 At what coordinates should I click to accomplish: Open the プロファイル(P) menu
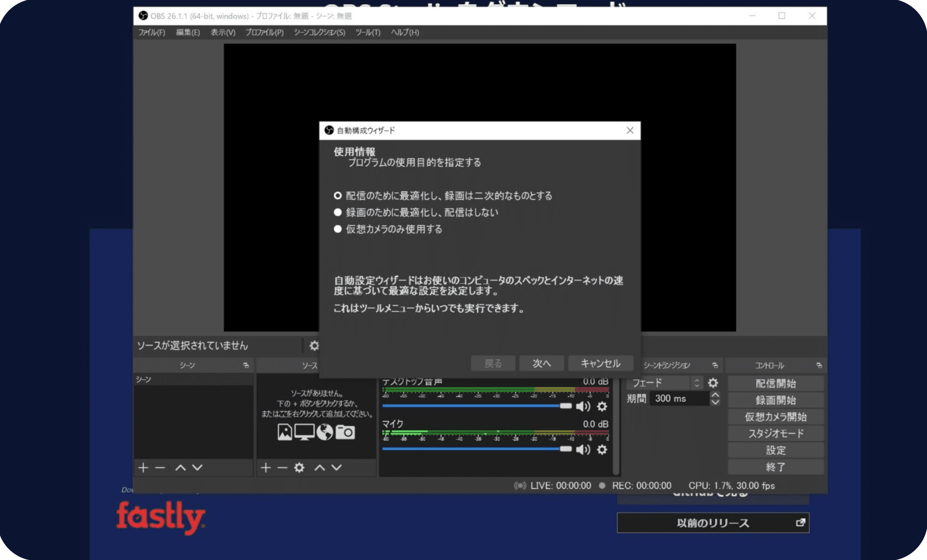point(264,32)
